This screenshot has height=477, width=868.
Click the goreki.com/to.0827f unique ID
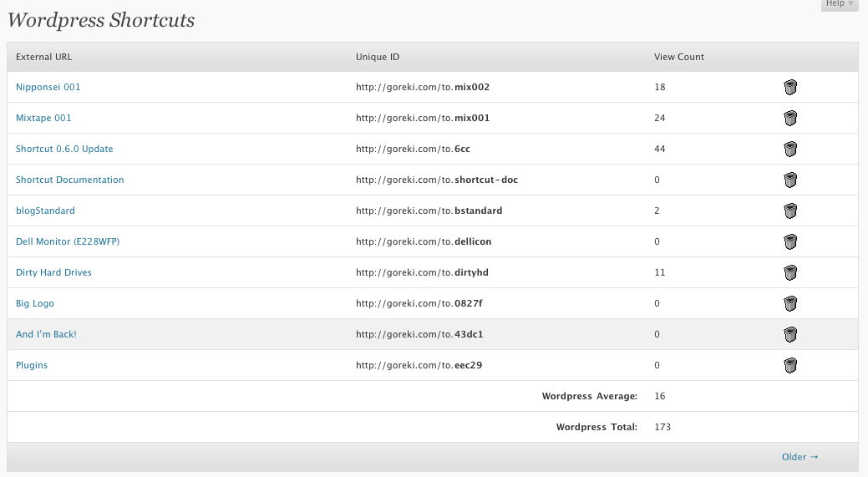(419, 304)
